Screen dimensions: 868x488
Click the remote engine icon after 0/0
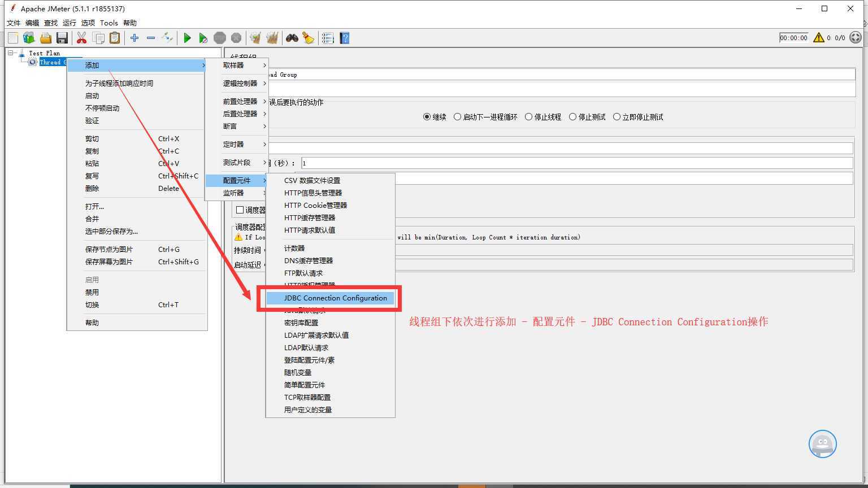tap(856, 38)
